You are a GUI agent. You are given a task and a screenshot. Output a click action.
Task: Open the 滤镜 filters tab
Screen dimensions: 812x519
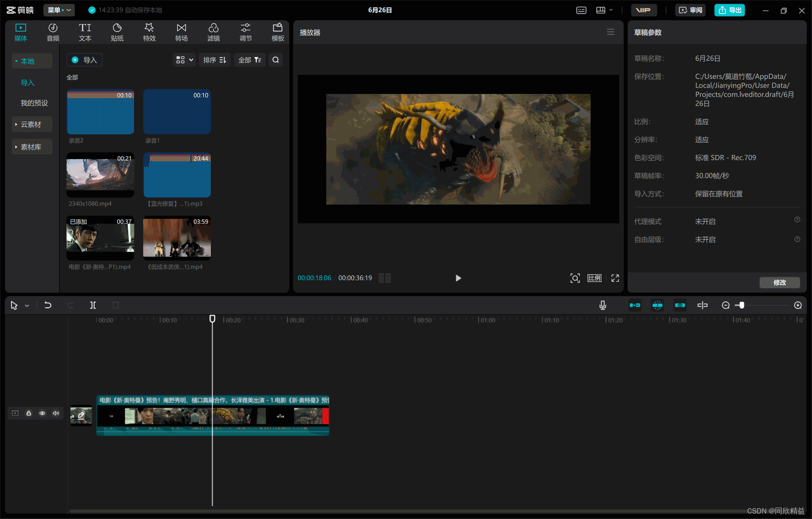point(214,32)
